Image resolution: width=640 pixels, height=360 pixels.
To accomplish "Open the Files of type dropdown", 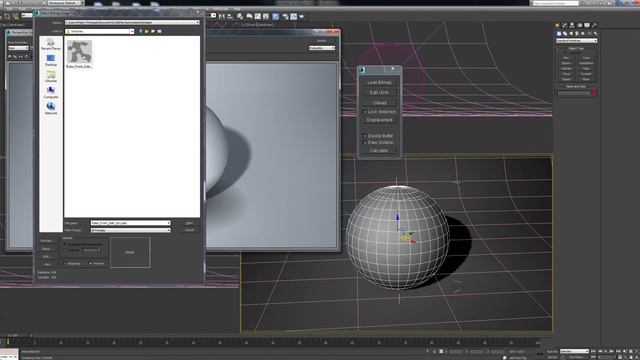I will 169,230.
